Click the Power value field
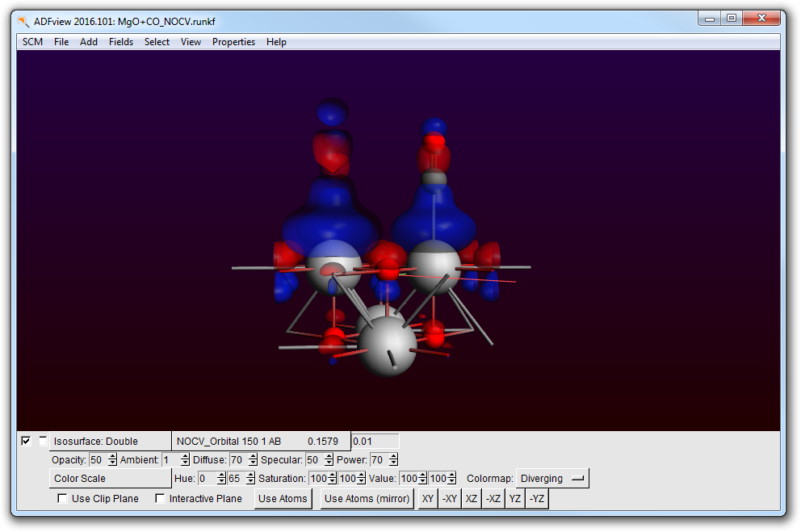Screen dimensions: 801x532 pyautogui.click(x=379, y=460)
